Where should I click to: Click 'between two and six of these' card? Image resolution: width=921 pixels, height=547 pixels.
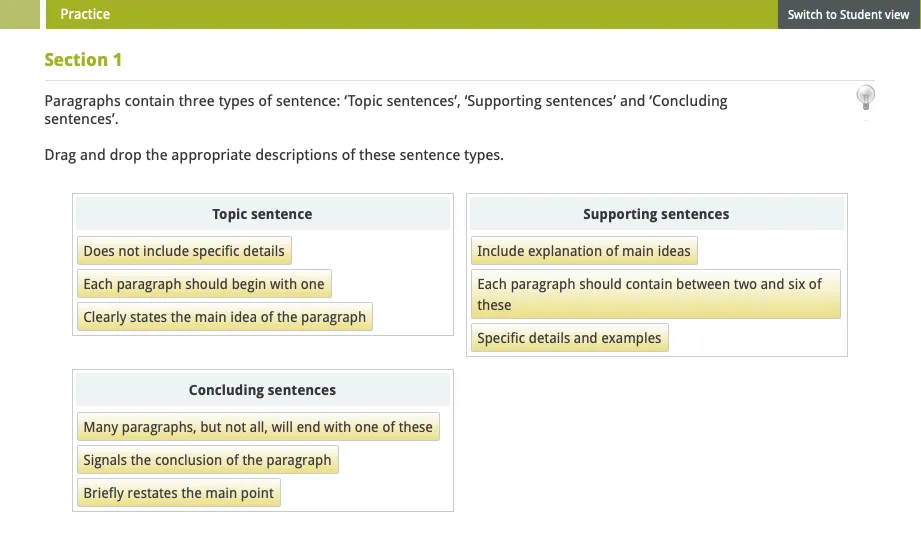click(655, 294)
